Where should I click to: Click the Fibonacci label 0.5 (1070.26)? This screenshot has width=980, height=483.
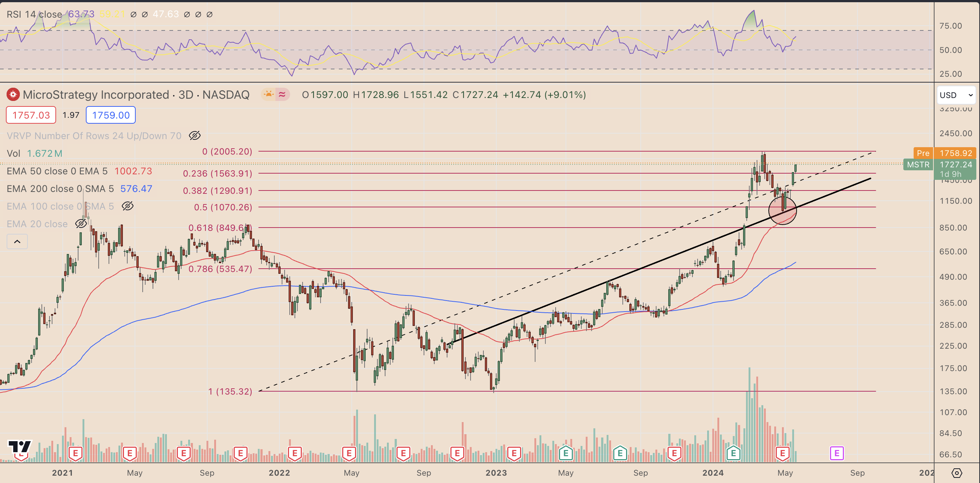point(223,207)
